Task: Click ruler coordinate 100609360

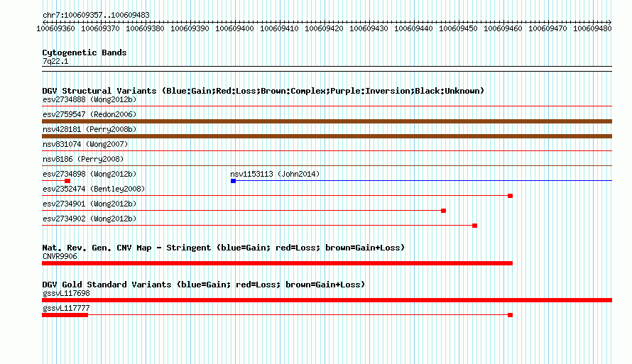Action: coord(55,28)
